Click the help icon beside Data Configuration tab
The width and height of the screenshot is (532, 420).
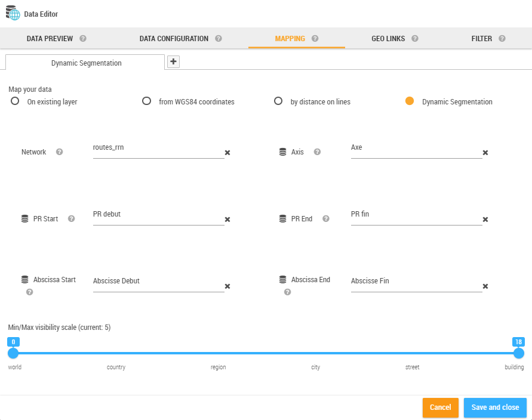(219, 39)
